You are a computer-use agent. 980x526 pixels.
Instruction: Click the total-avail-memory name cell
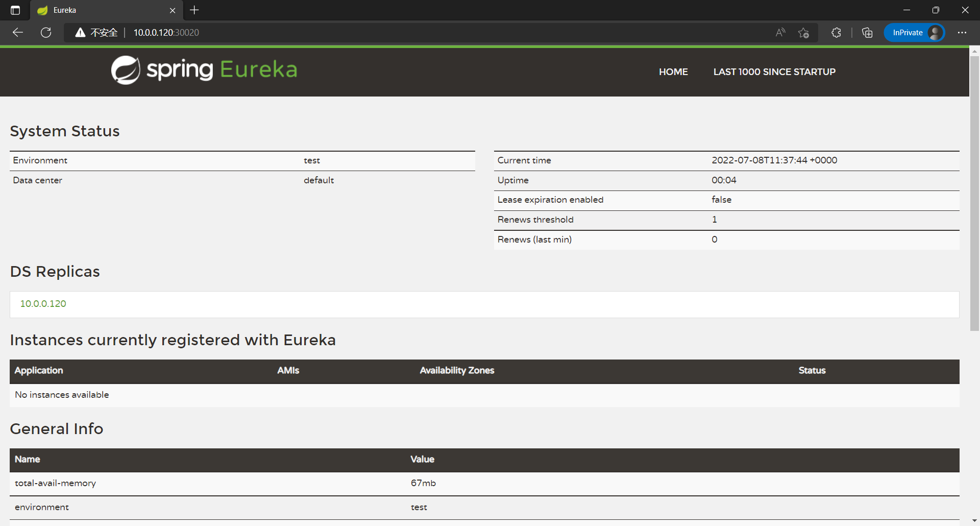55,483
